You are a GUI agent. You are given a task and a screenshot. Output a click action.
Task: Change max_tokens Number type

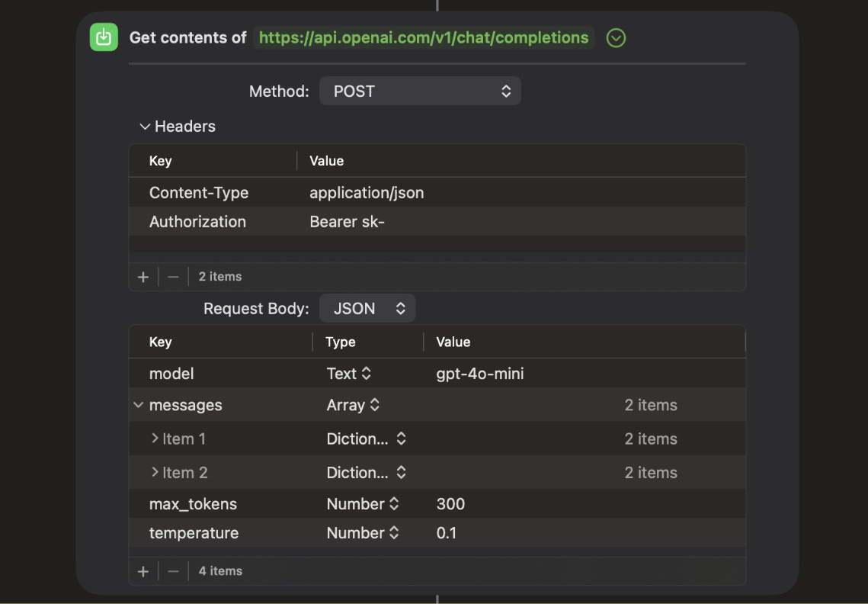(363, 503)
